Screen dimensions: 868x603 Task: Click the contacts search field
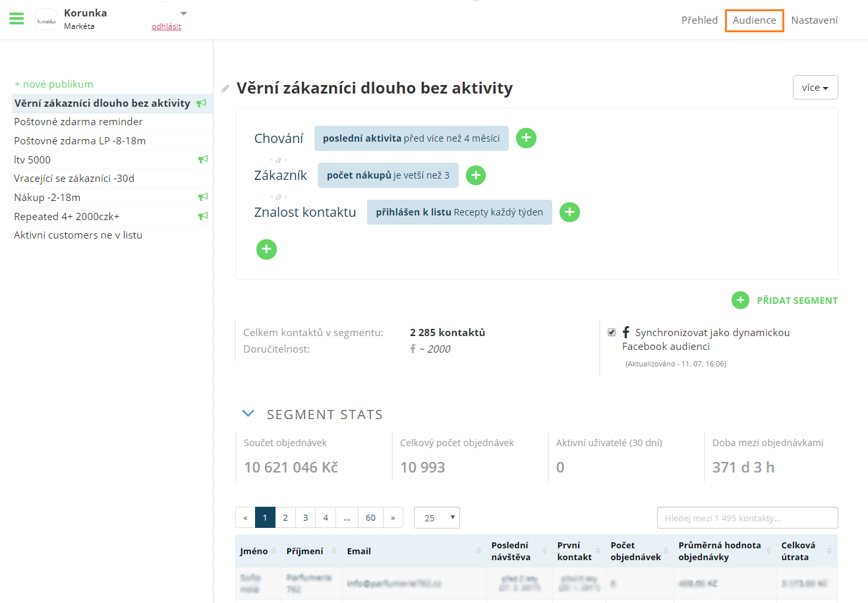pos(747,518)
